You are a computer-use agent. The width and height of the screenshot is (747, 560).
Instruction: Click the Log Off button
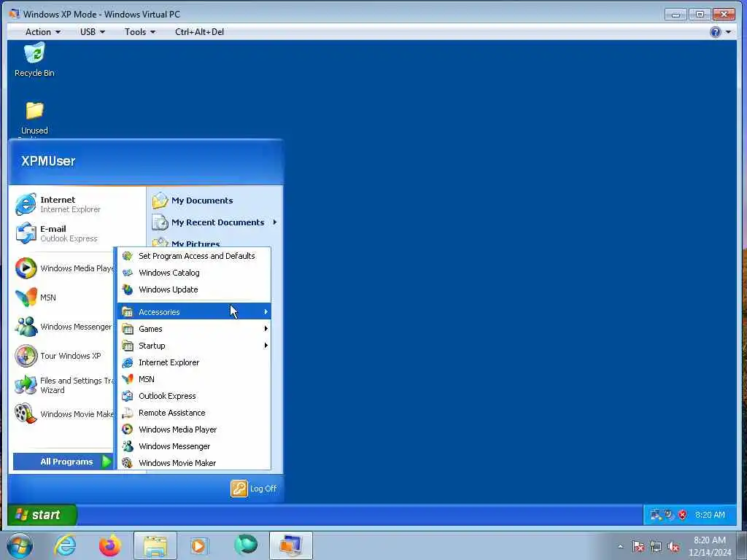(x=254, y=489)
